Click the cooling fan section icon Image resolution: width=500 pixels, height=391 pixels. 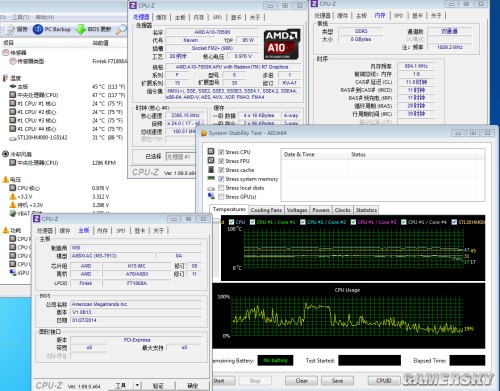5,154
